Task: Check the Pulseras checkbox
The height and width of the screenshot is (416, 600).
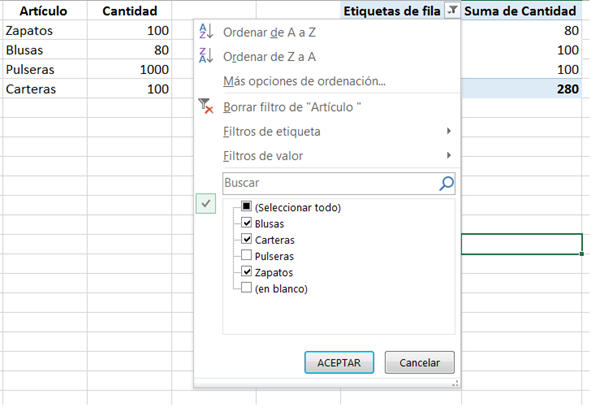Action: coord(247,256)
